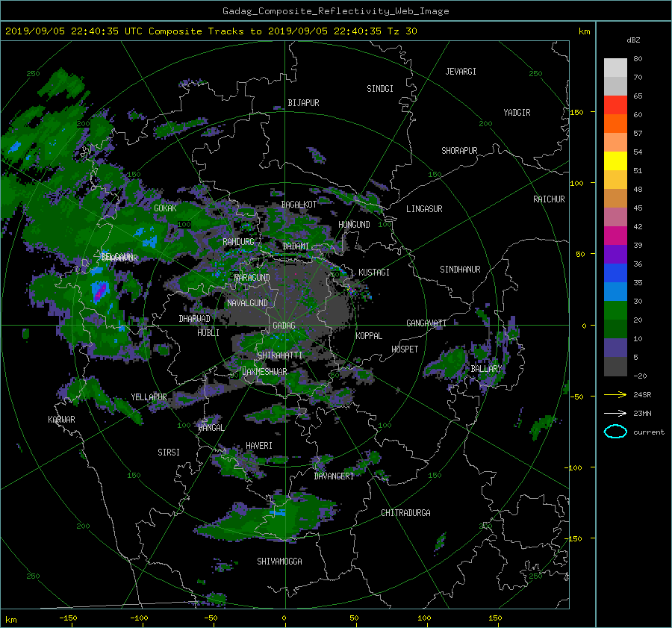Click the cyan 'current' ellipse legend symbol
The image size is (672, 628).
pos(615,432)
